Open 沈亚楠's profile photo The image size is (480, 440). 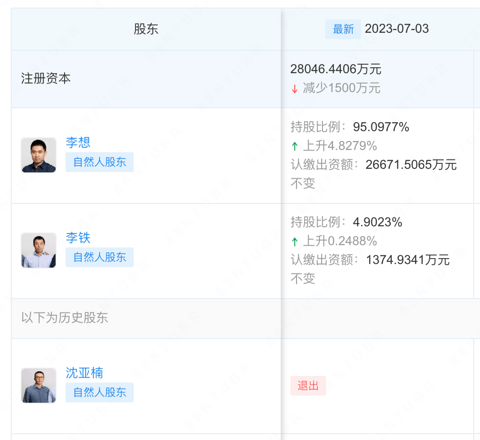coord(39,385)
